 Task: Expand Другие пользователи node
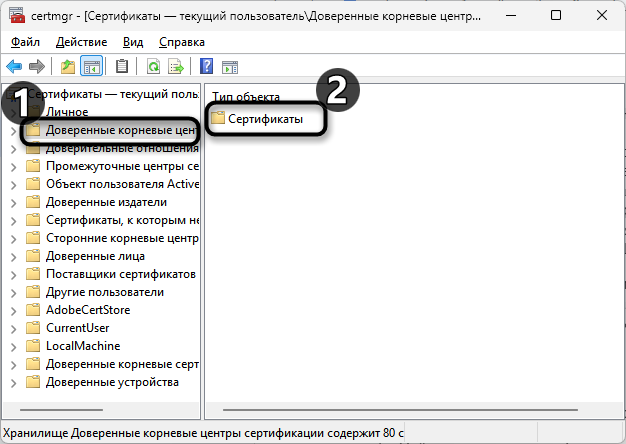(13, 293)
